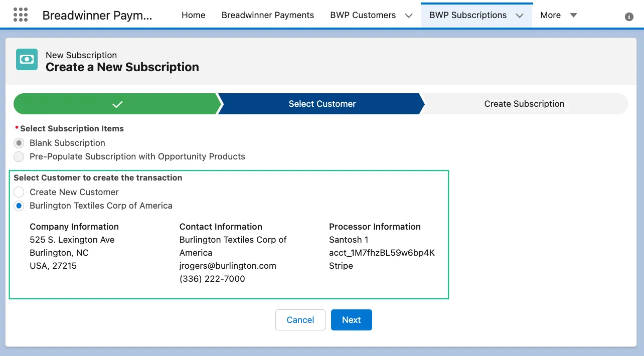644x356 pixels.
Task: Click the Create a New Subscription heading
Action: [122, 67]
